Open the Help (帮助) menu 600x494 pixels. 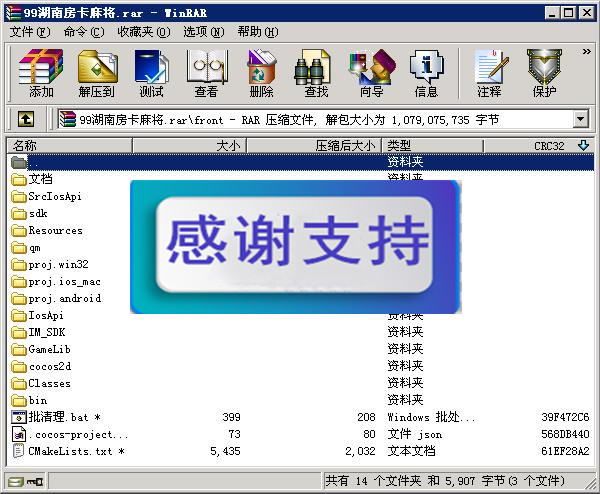click(x=258, y=32)
